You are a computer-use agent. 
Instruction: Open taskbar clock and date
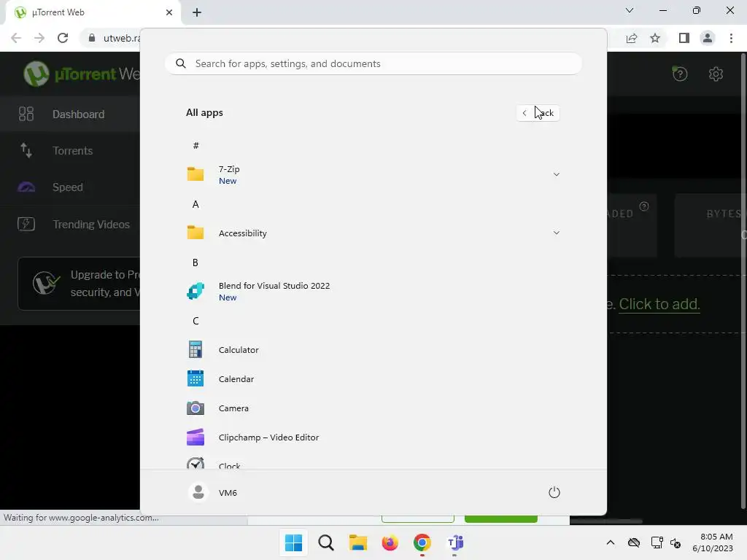713,542
